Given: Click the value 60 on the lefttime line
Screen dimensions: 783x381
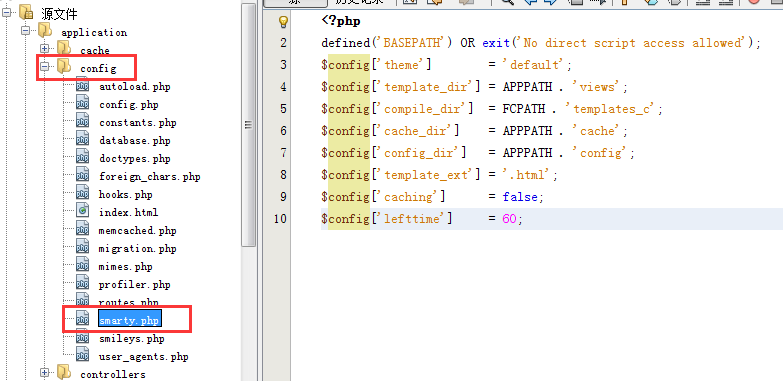Looking at the screenshot, I should (509, 219).
